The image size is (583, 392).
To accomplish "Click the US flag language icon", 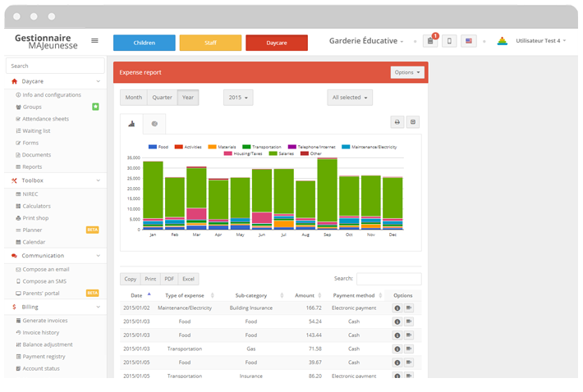I will tap(469, 41).
